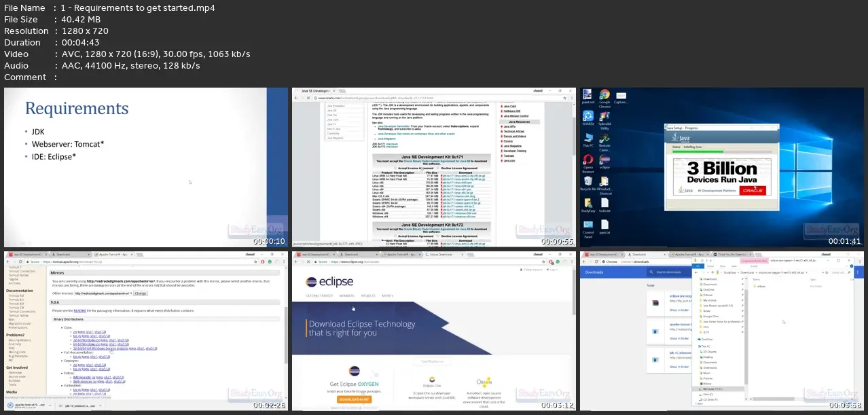Open the paint.net desktop icon
Image resolution: width=868 pixels, height=415 pixels.
[x=588, y=96]
